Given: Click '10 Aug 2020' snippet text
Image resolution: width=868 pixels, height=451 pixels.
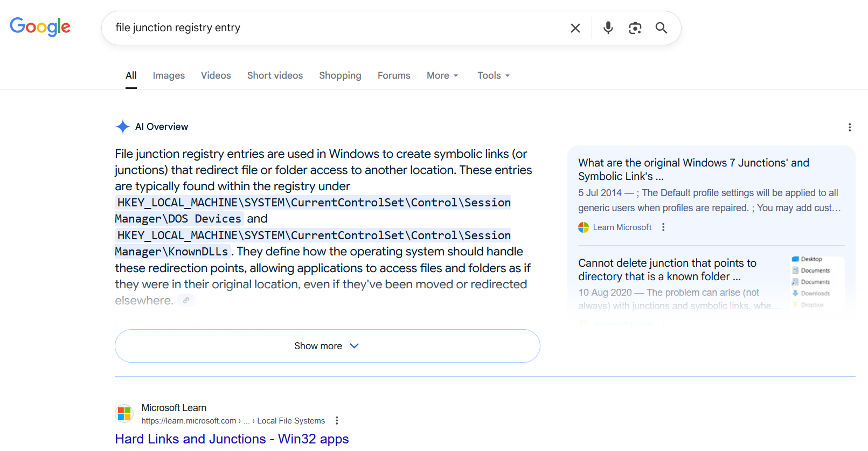Looking at the screenshot, I should pyautogui.click(x=605, y=293).
